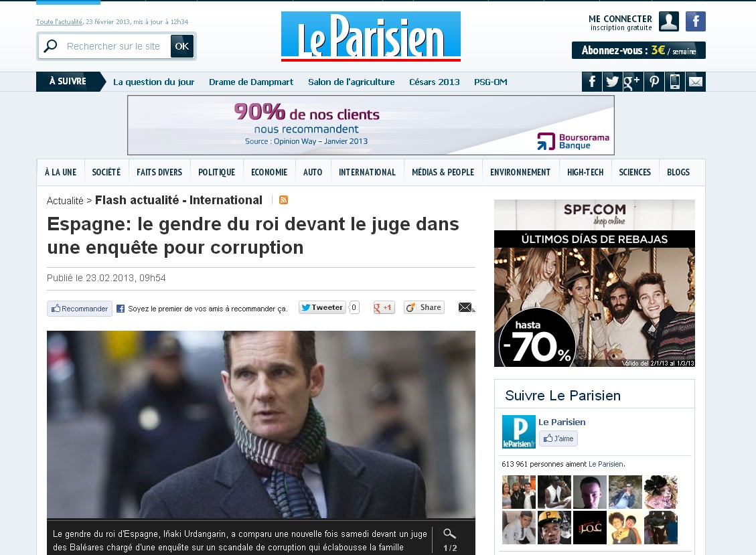Click the Facebook login icon near Me Connecter
This screenshot has width=756, height=555.
pyautogui.click(x=695, y=21)
